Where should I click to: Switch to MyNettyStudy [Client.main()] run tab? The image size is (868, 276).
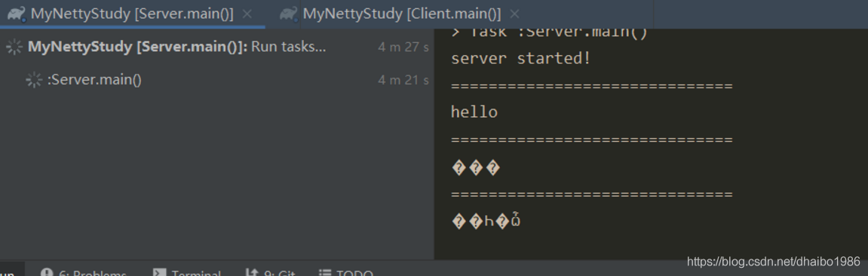coord(401,14)
